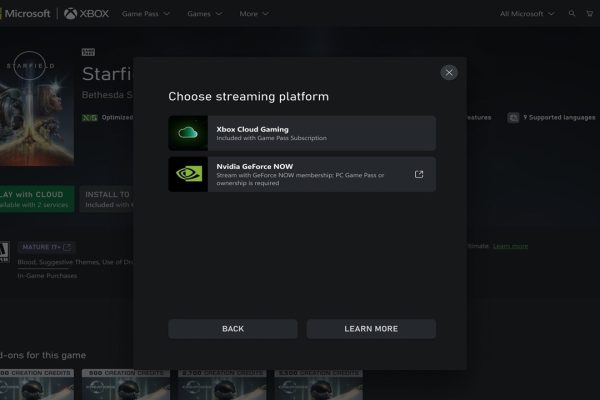Viewport: 600px width, 400px height.
Task: Click the Nvidia eye logo icon
Action: (188, 174)
